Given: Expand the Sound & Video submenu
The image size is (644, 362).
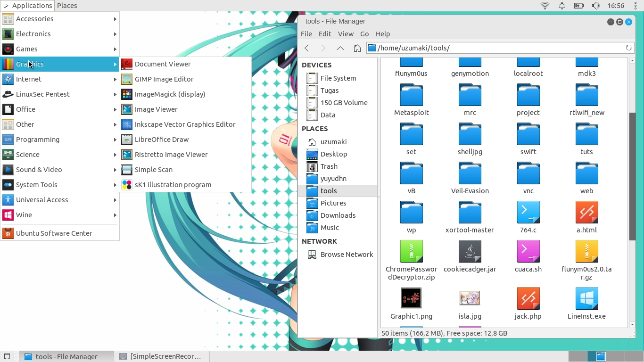Looking at the screenshot, I should point(60,170).
